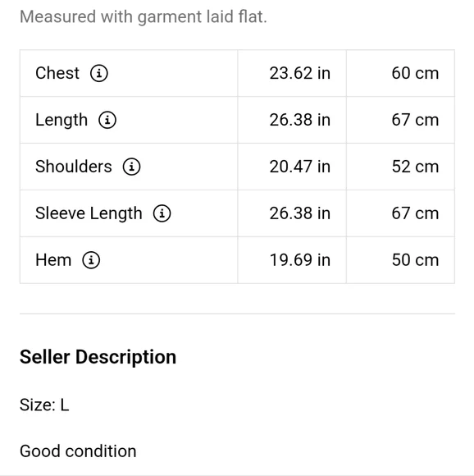
Task: Click the 20.47 in shoulders value
Action: click(x=300, y=167)
